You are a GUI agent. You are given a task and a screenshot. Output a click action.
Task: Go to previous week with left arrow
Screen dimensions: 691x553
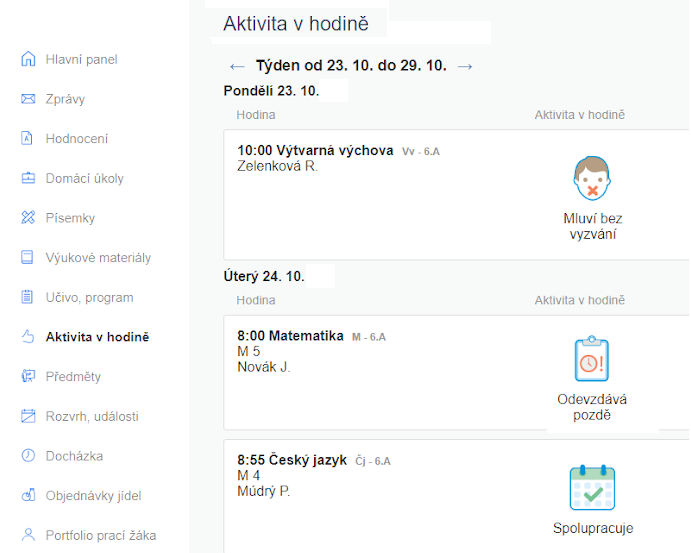coord(237,67)
